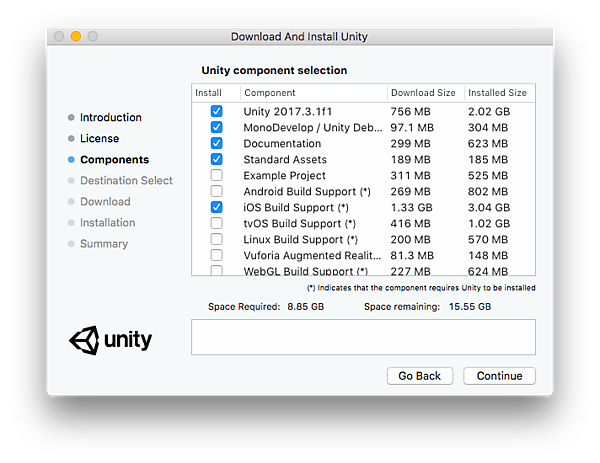The image size is (600, 463).
Task: Click the 2.02 GB installed size cell
Action: 489,112
